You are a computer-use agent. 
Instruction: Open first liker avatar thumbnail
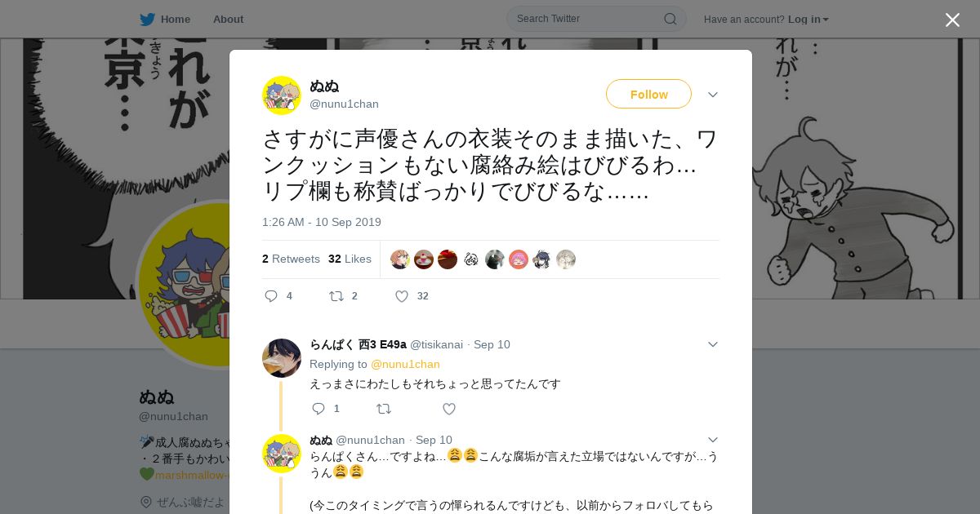(400, 259)
